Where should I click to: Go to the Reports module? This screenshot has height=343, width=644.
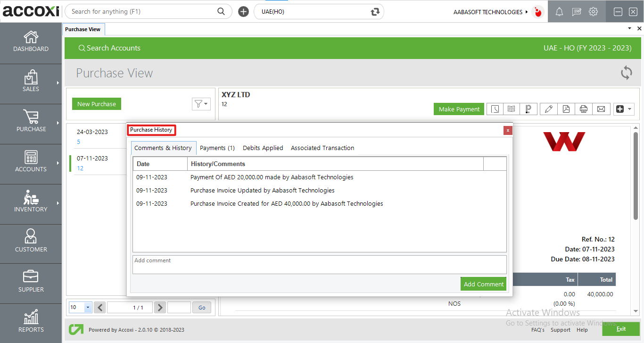point(31,323)
